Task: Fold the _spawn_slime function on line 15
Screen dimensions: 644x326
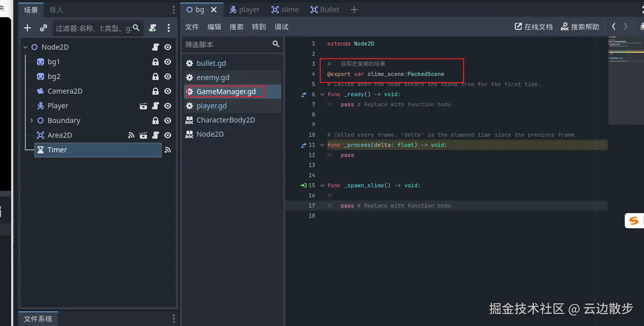Action: (322, 185)
